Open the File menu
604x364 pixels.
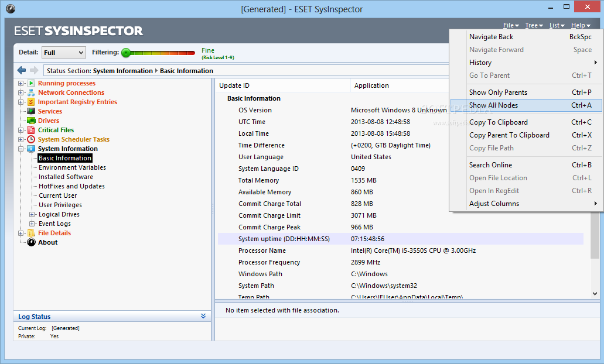tap(511, 25)
